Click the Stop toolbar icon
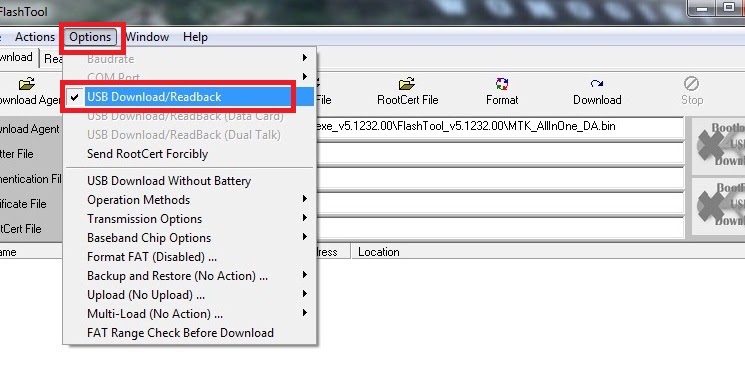 691,84
